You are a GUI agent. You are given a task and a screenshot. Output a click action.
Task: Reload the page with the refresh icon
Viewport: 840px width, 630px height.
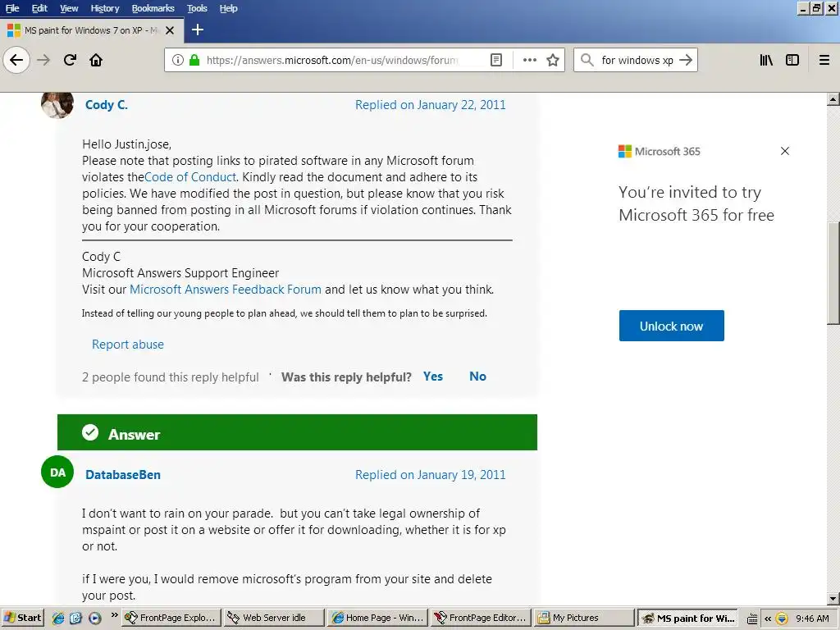[x=71, y=60]
